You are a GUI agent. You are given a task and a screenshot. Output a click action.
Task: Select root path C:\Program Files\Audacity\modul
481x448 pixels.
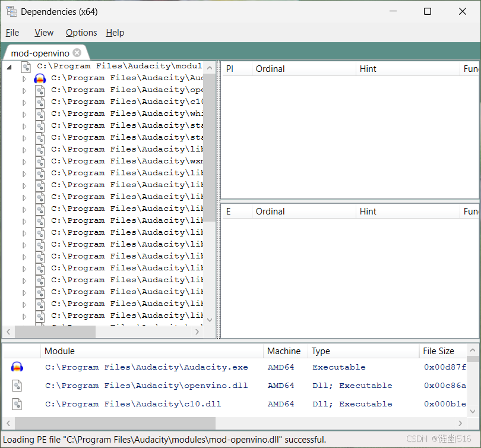[119, 66]
